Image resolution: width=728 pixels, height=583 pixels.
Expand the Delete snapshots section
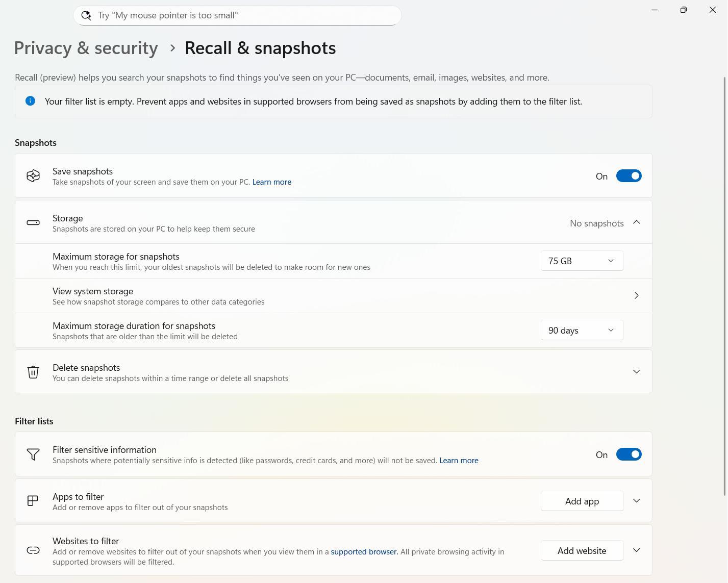click(x=636, y=372)
